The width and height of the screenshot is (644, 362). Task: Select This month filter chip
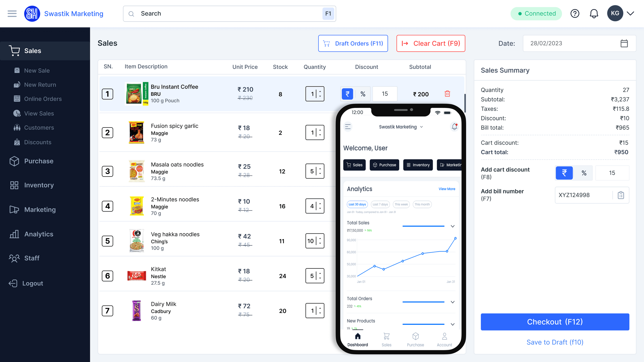[x=422, y=204]
